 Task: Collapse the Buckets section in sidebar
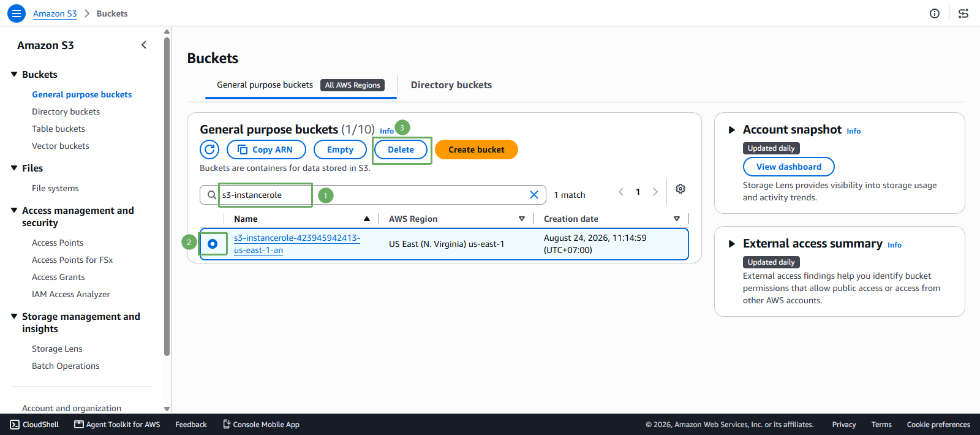click(x=14, y=74)
